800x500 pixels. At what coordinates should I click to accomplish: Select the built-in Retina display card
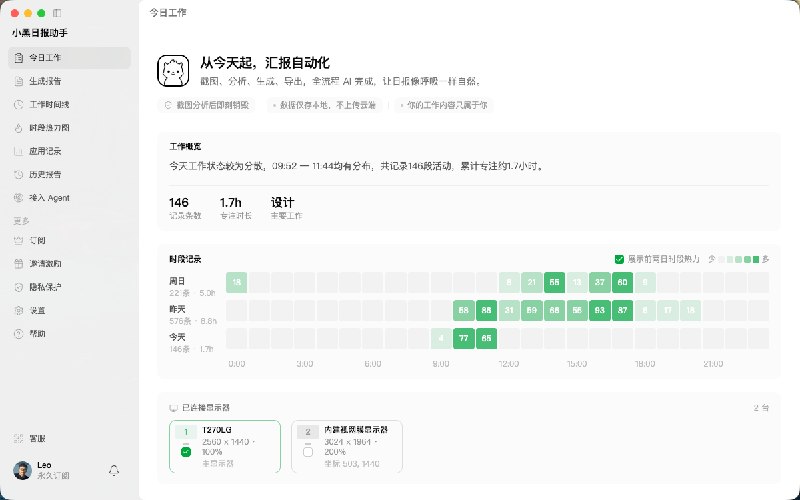click(347, 447)
